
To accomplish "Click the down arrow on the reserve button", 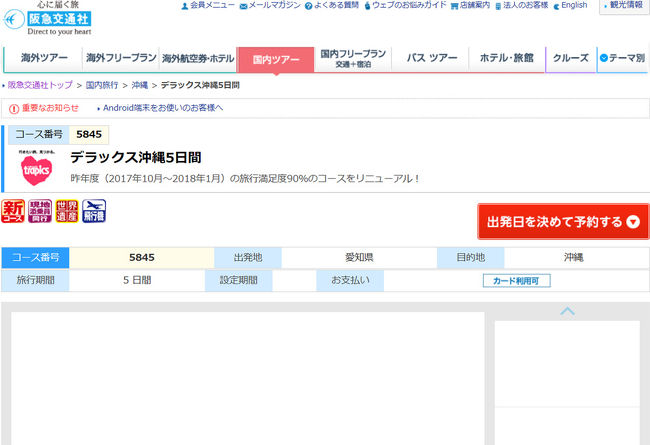I will 633,222.
